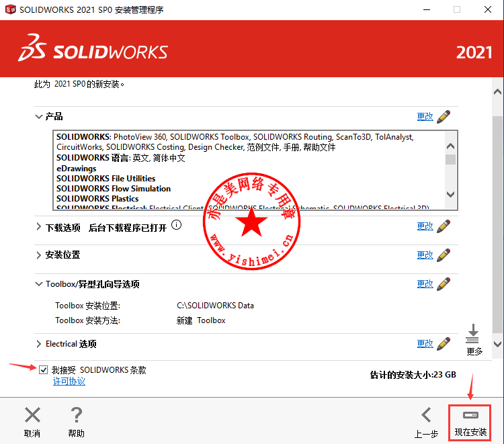Click 更改 link for 安装位置
Screen dimensions: 504x444
coord(425,255)
